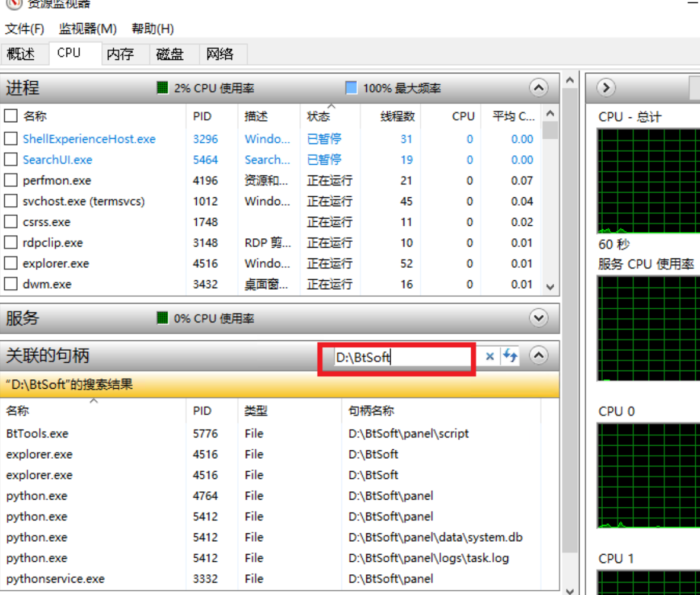Click the handle search field containing D:\BtSoft
Viewport: 700px width, 595px height.
(x=403, y=357)
